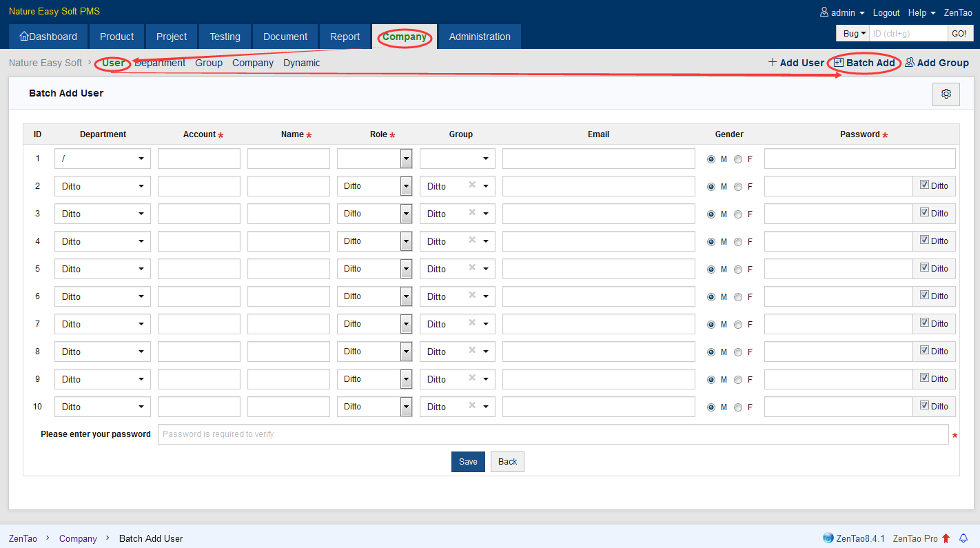Click the Back button
Viewport: 980px width, 548px height.
click(507, 462)
